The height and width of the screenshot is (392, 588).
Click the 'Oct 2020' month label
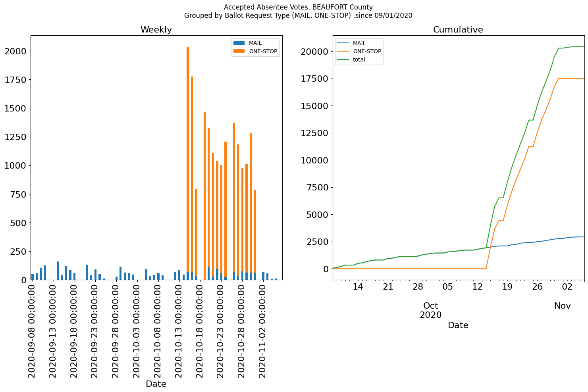click(x=431, y=310)
